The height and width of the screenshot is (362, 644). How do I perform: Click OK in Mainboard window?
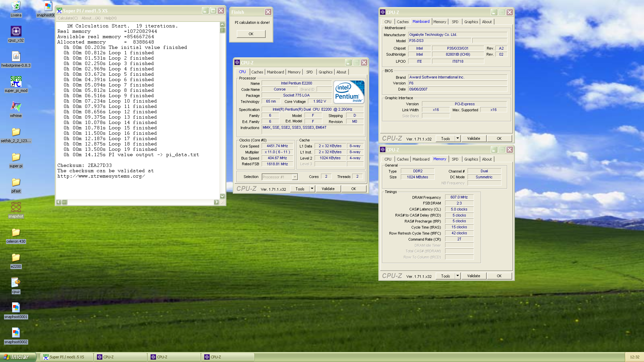[499, 139]
